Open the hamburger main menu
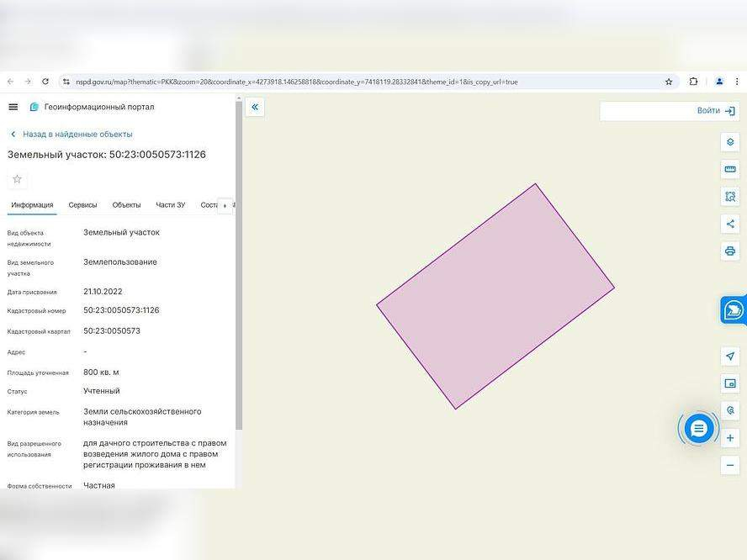Screen dimensions: 747x560 13,107
